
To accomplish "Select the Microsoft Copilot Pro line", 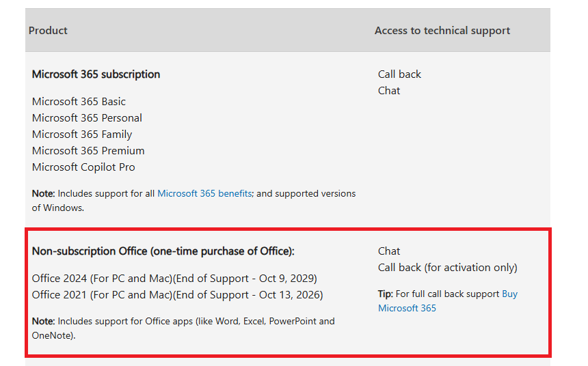I will pos(83,167).
